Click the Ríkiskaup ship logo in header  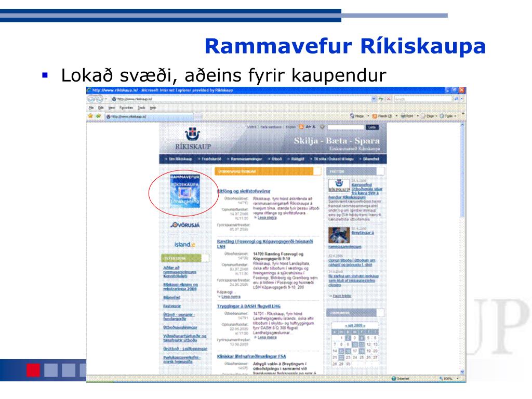click(193, 139)
